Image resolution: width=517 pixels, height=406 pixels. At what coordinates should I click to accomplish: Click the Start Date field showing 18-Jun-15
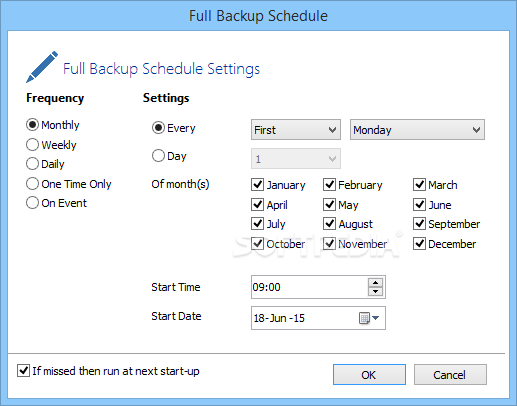(x=305, y=318)
